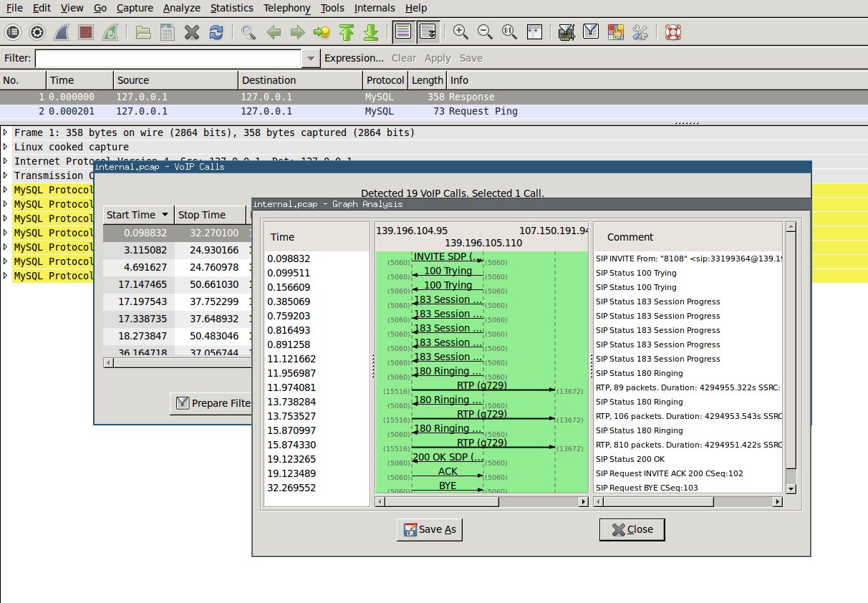
Task: Click Save As in Graph Analysis
Action: point(430,530)
